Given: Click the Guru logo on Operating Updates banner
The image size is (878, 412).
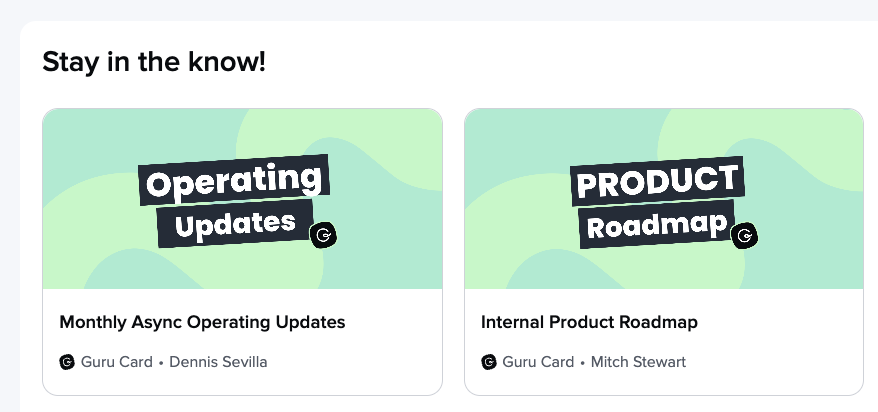Looking at the screenshot, I should [x=324, y=236].
